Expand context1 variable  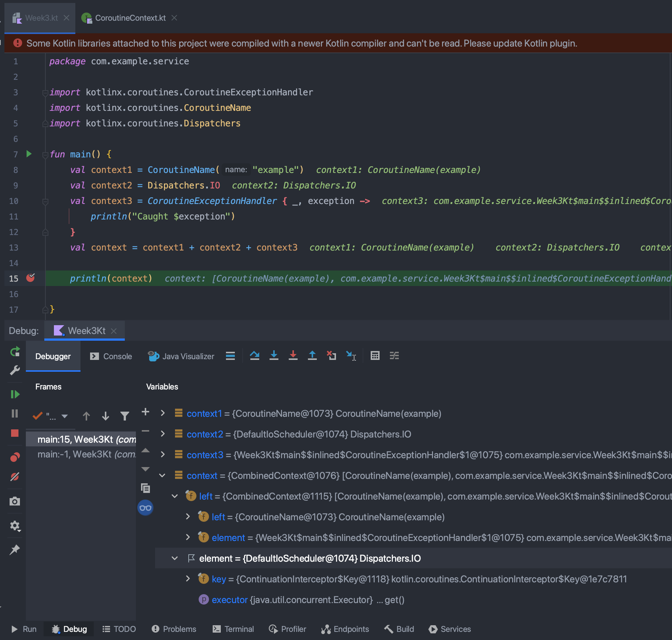(162, 413)
